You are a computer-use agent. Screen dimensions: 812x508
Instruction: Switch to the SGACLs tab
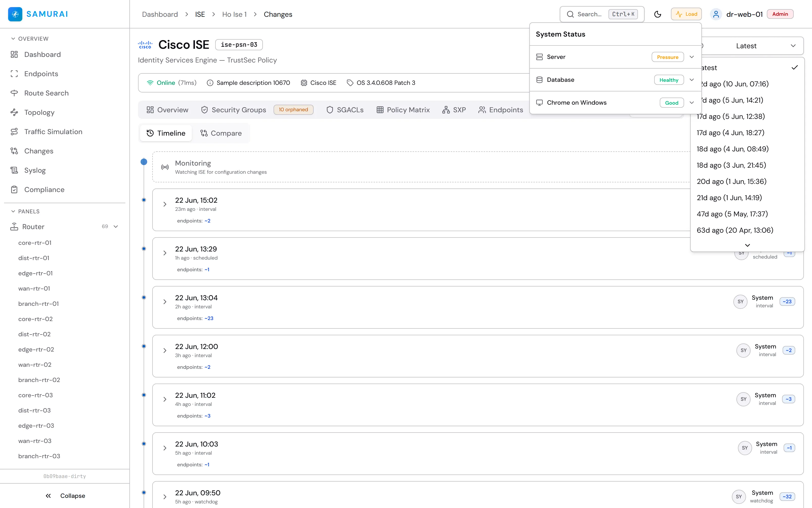point(345,110)
